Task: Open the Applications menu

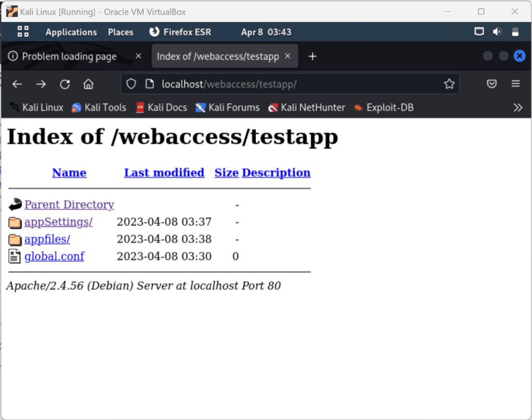Action: click(x=71, y=32)
